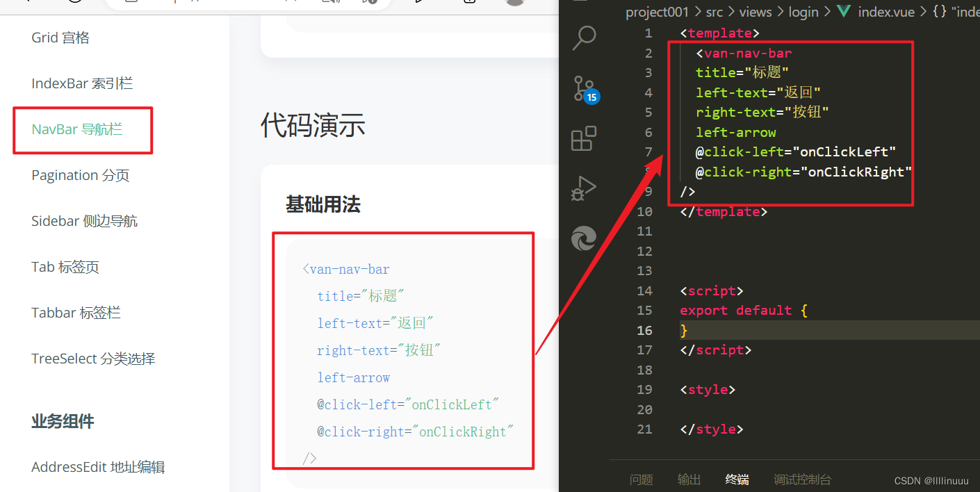The width and height of the screenshot is (980, 492).
Task: Select NavBar 导航栏 in sidebar
Action: point(77,129)
